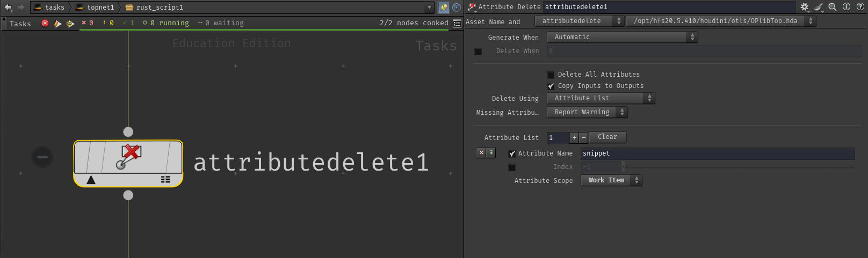Click the snippet attribute name field
This screenshot has width=868, height=258.
718,153
